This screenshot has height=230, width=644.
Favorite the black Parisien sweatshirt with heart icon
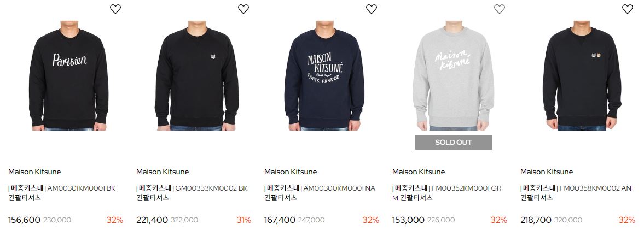pos(115,9)
